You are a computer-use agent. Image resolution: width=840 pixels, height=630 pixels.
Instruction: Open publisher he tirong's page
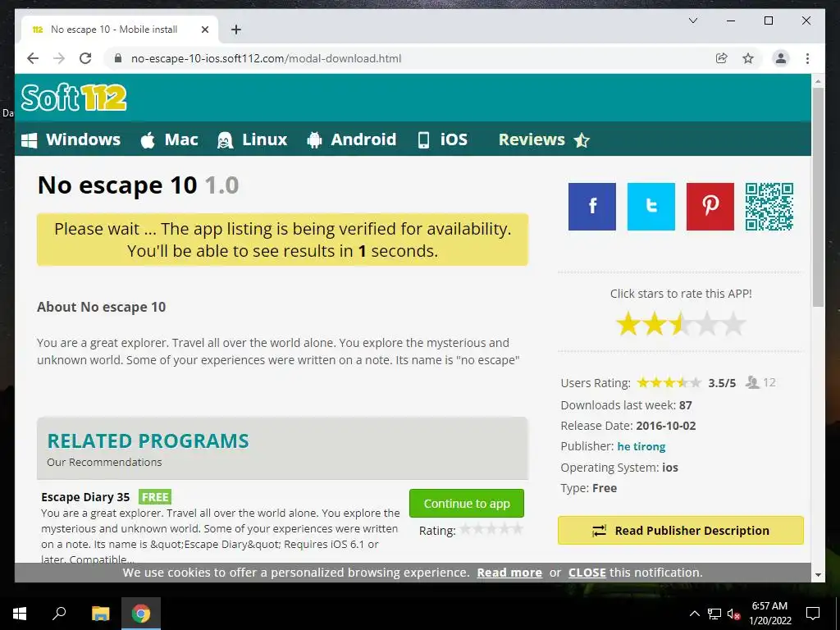pyautogui.click(x=641, y=446)
